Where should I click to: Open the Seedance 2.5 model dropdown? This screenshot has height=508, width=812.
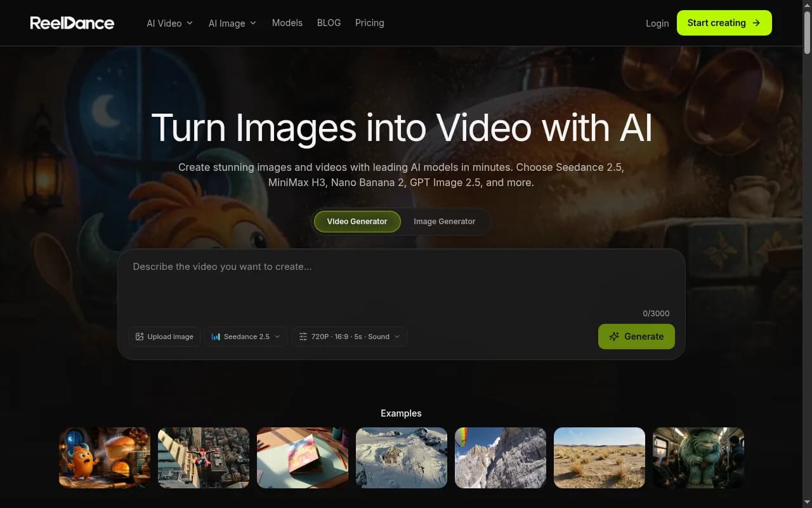[x=246, y=337]
